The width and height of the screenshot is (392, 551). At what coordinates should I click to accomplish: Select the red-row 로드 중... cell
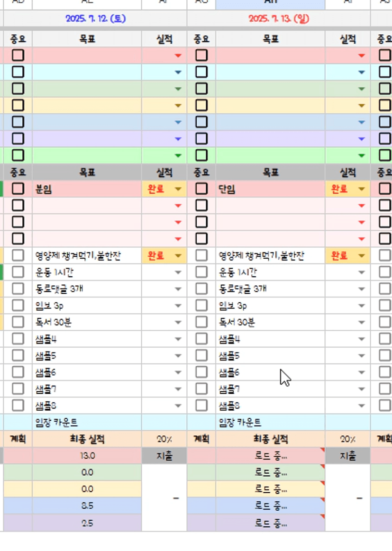271,456
